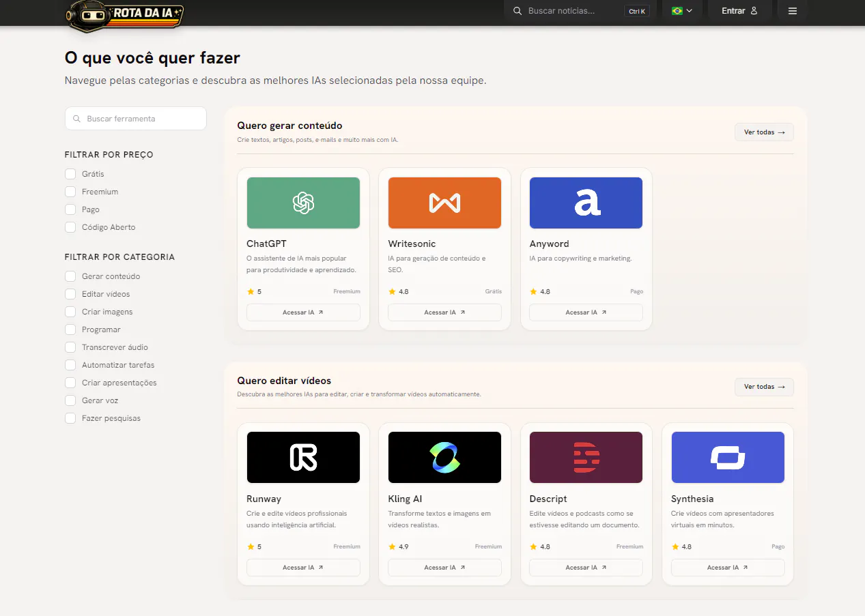The height and width of the screenshot is (616, 865).
Task: Enable the Gerar conteúdo category filter
Action: tap(70, 276)
